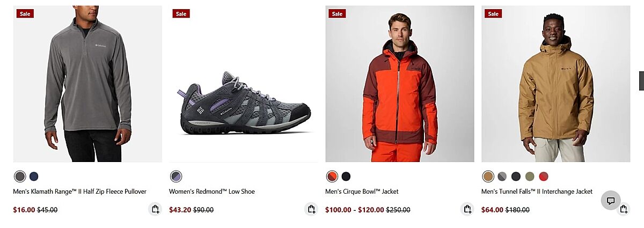Open Men's Klamath Range II Half Zip link
Viewport: 644px width, 228px height.
coord(79,192)
